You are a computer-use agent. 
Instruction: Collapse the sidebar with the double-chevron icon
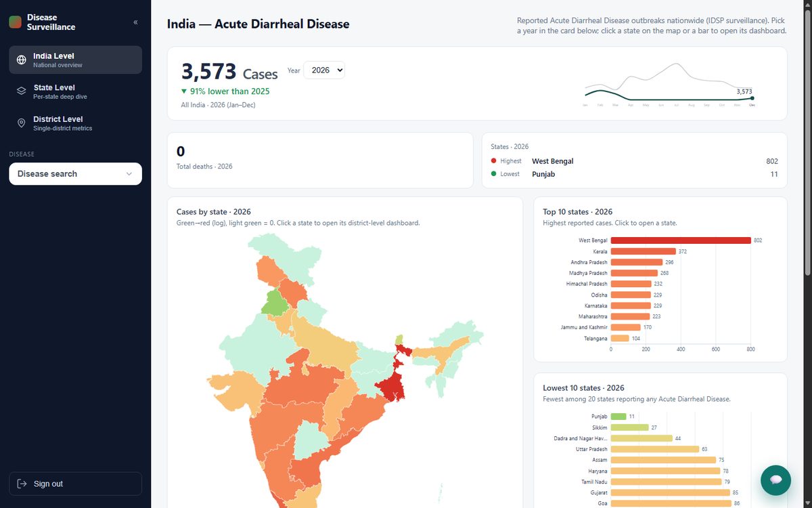click(x=135, y=22)
